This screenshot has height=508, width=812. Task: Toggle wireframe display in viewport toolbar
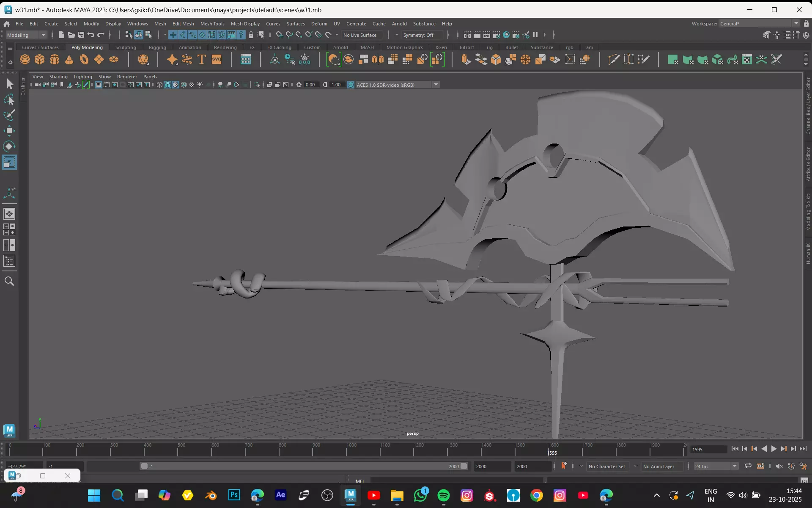point(159,85)
